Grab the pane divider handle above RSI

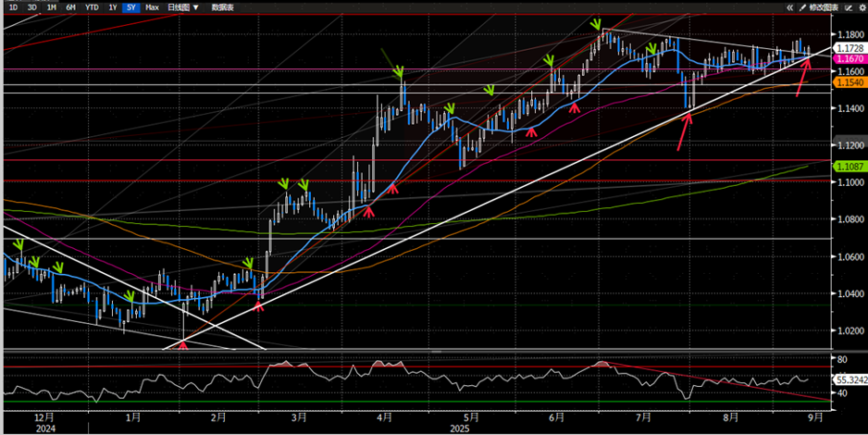coord(436,352)
